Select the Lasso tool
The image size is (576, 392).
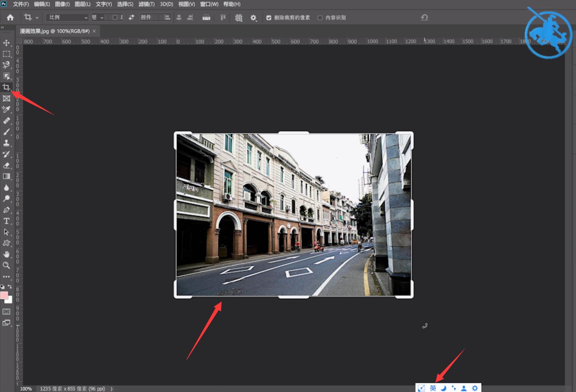coord(6,65)
